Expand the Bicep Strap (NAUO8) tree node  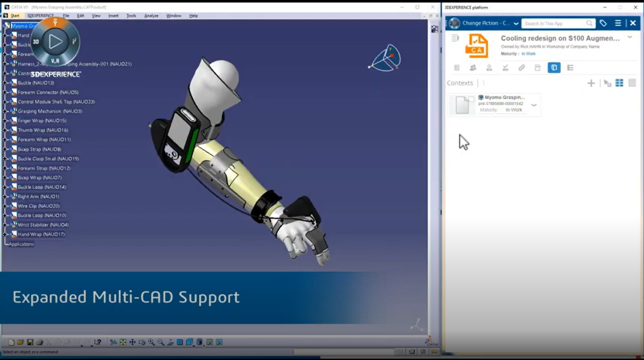6,149
